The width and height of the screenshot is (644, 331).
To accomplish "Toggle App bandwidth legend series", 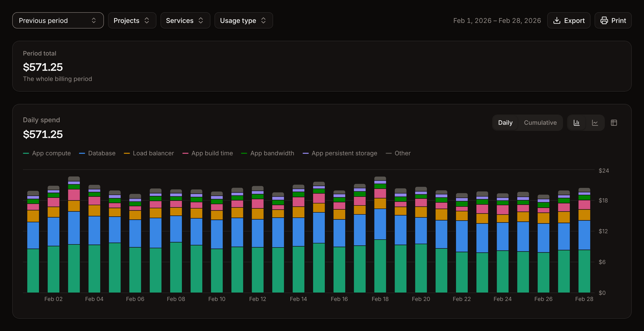I will (x=267, y=153).
